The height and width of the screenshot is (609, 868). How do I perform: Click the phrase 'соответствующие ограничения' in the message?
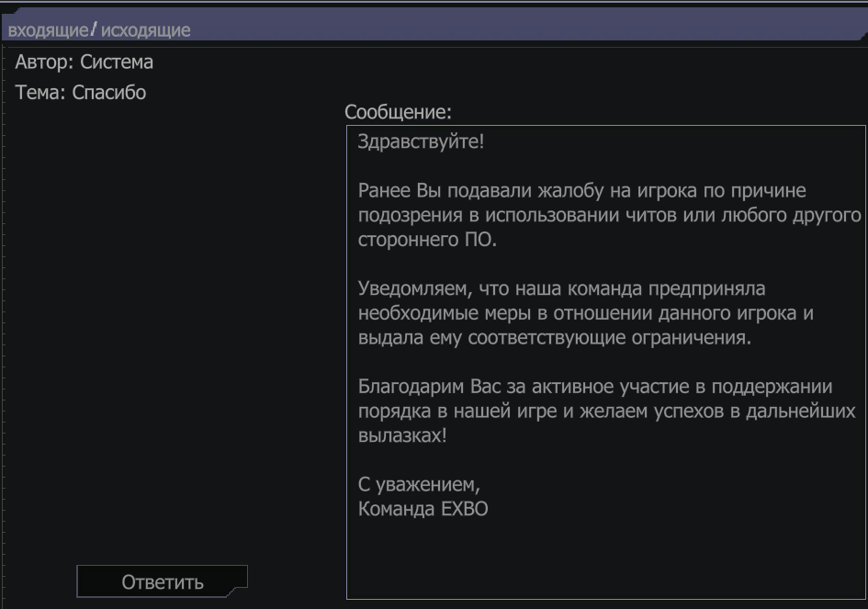610,338
